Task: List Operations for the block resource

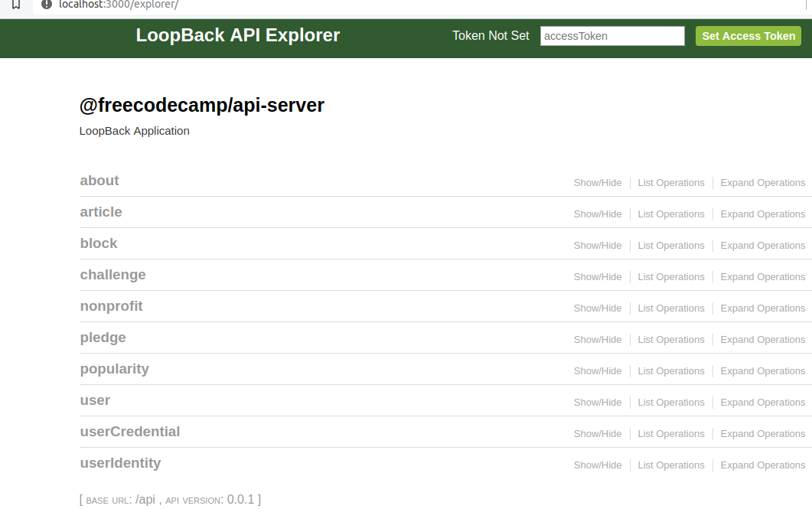Action: click(x=670, y=245)
